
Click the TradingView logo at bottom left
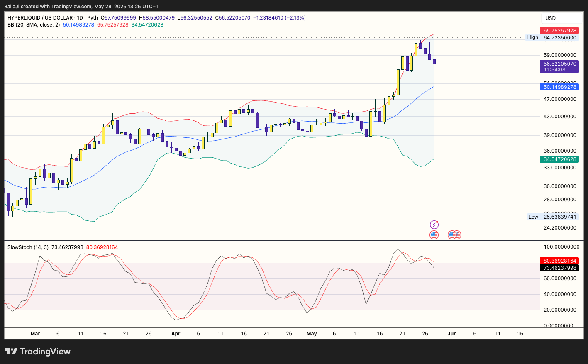point(38,352)
